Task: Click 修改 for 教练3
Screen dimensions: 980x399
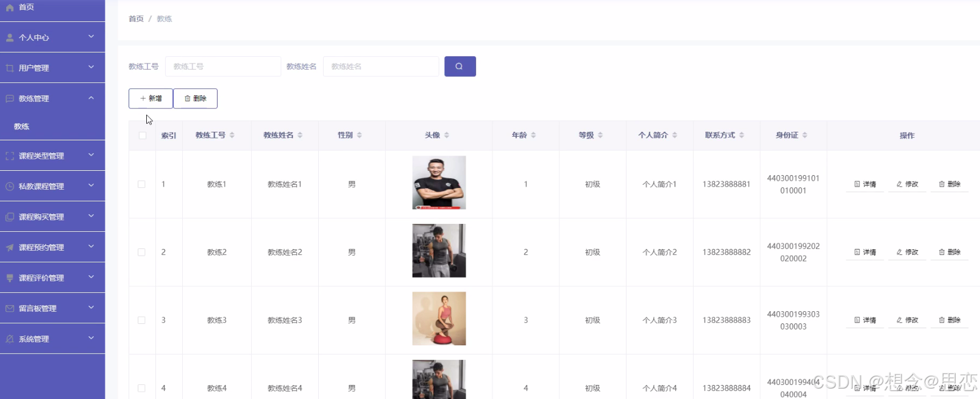Action: click(907, 320)
